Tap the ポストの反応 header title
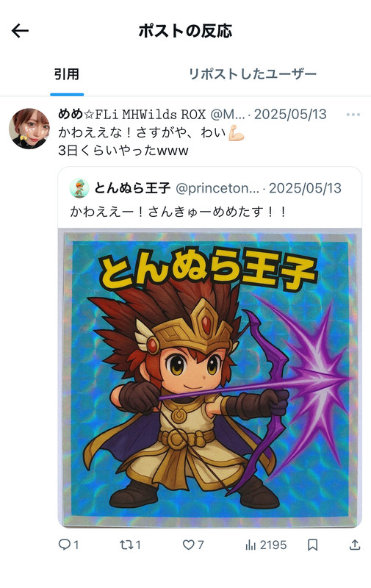371x588 pixels. pyautogui.click(x=185, y=31)
